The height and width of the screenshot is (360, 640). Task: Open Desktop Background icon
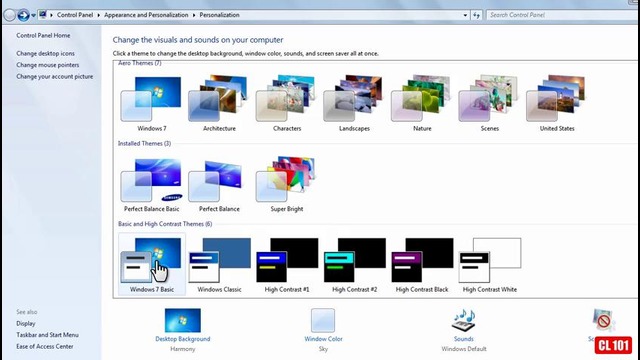coord(182,320)
